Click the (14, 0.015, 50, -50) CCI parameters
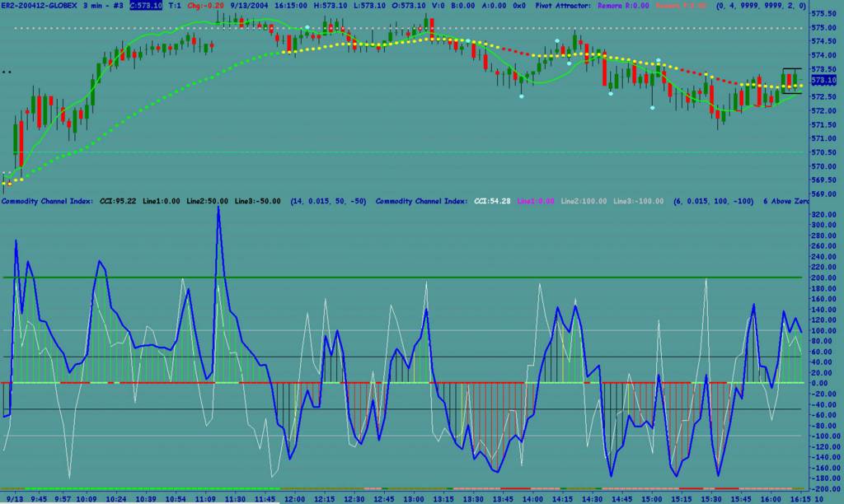The width and height of the screenshot is (844, 504). (x=328, y=201)
